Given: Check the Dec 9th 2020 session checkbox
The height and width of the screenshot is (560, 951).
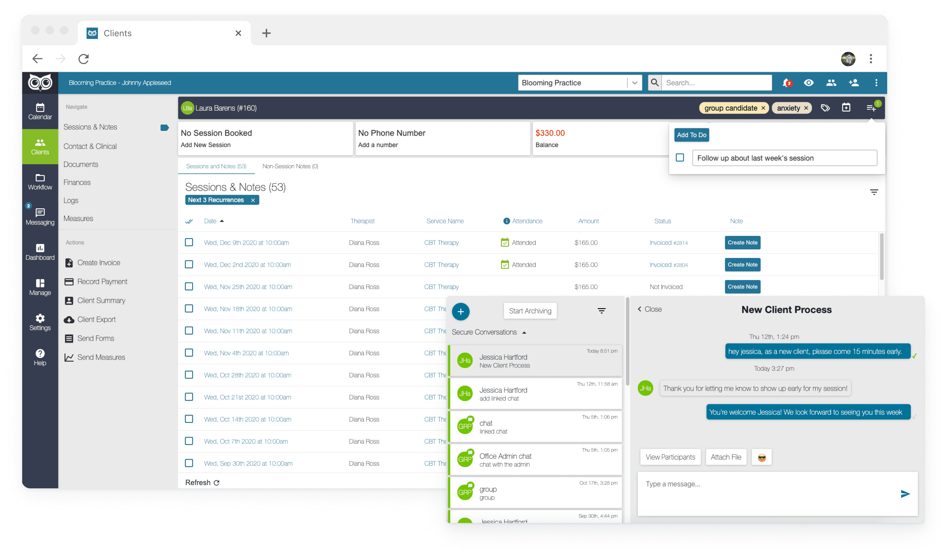Looking at the screenshot, I should [189, 242].
